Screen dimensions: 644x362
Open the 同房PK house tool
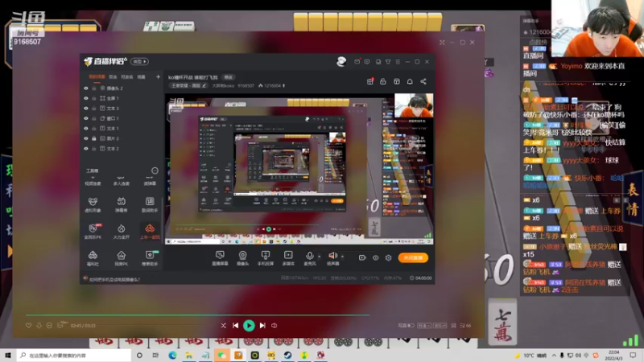coord(122,258)
